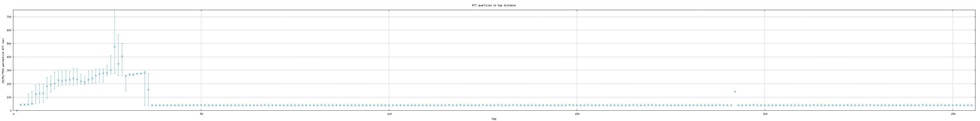Click the x-axis tick label 250
Viewport: 980px width, 121px height.
(953, 114)
